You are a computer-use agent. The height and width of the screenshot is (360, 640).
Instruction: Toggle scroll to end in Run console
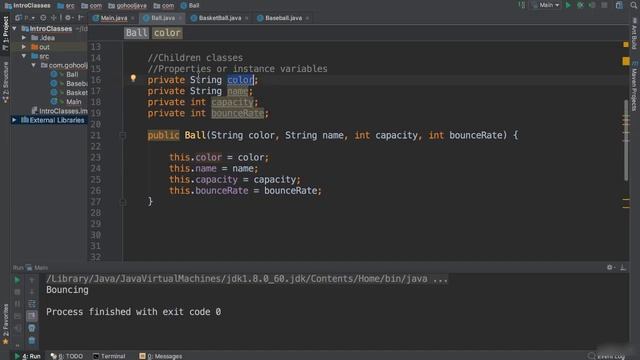click(x=32, y=316)
